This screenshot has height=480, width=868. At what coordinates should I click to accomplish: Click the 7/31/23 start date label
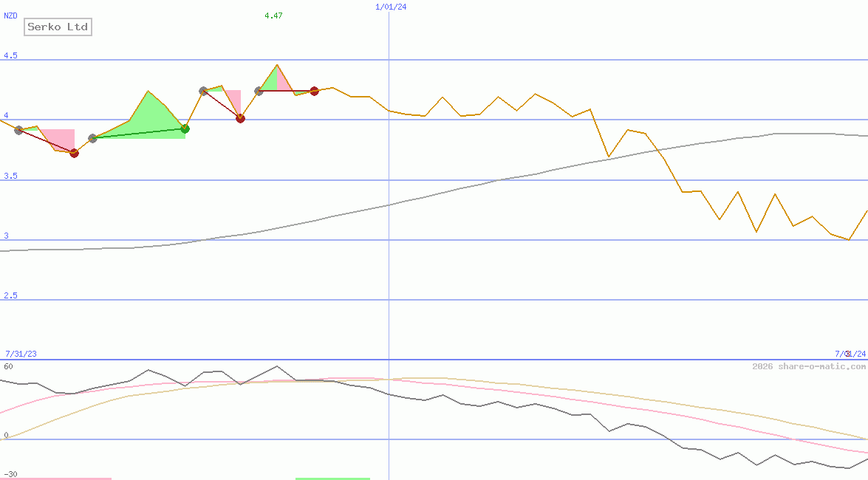click(21, 354)
